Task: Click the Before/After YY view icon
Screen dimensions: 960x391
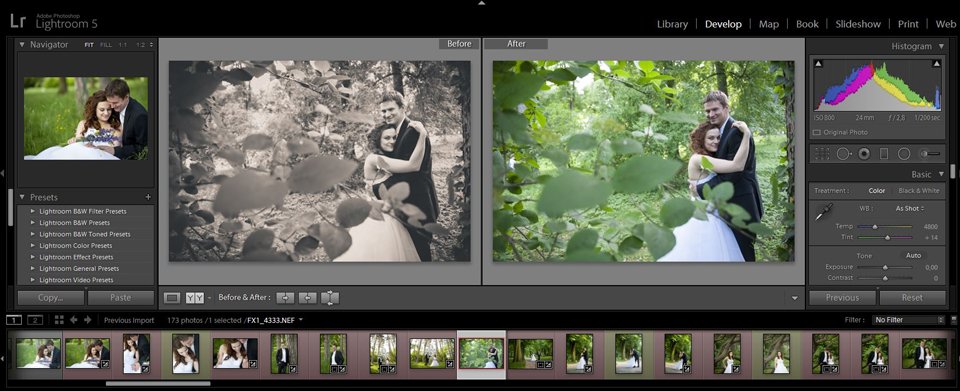Action: pyautogui.click(x=195, y=298)
